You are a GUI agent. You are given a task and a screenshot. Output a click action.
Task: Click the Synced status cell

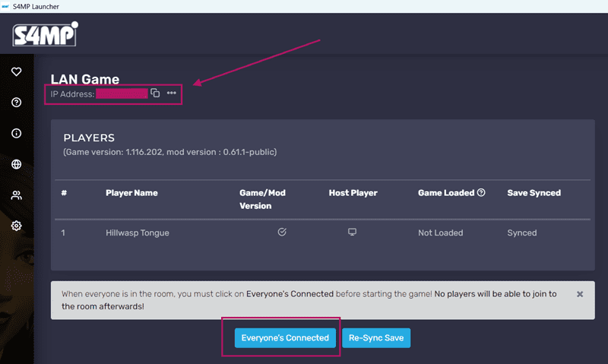522,233
